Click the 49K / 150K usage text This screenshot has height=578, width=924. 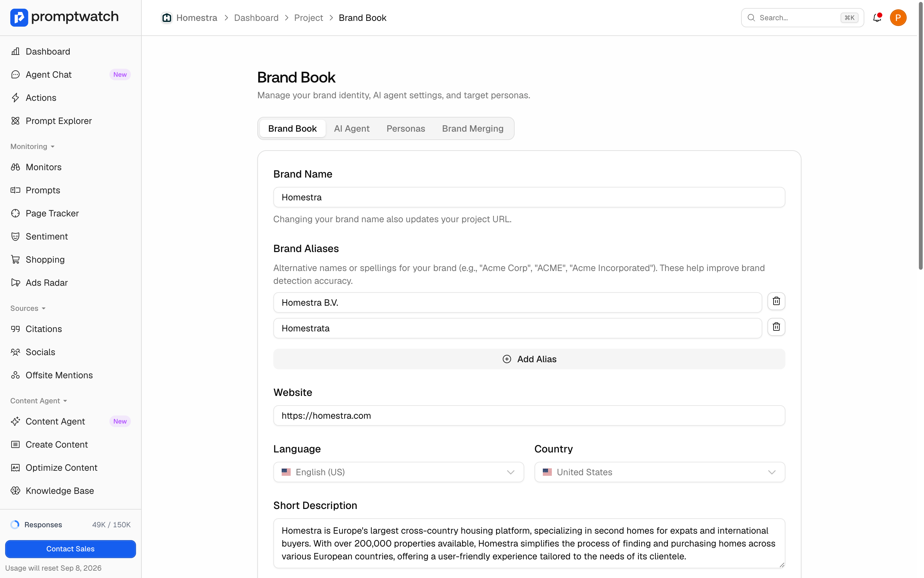pos(111,524)
